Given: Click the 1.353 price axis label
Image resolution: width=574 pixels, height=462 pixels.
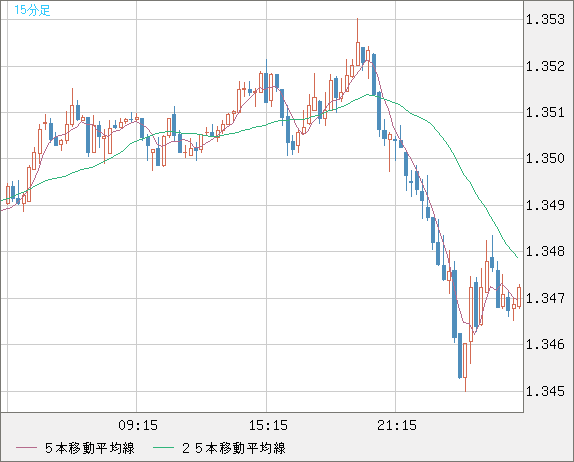Looking at the screenshot, I should 545,19.
